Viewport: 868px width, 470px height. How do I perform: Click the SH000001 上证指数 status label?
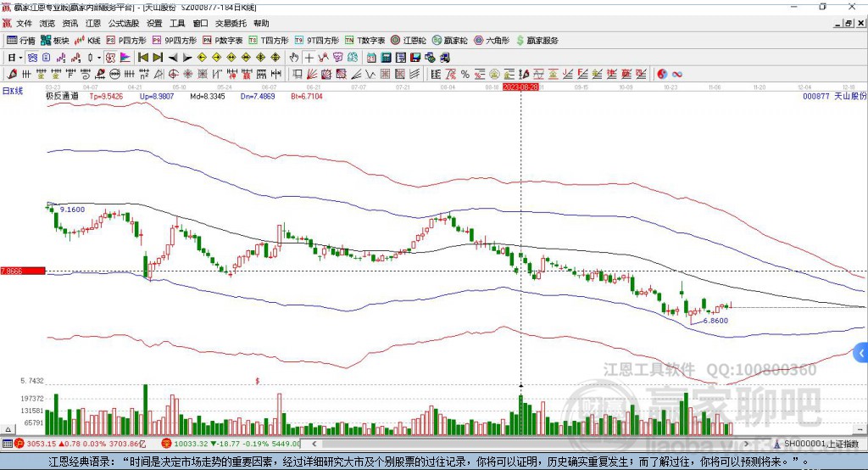point(821,444)
